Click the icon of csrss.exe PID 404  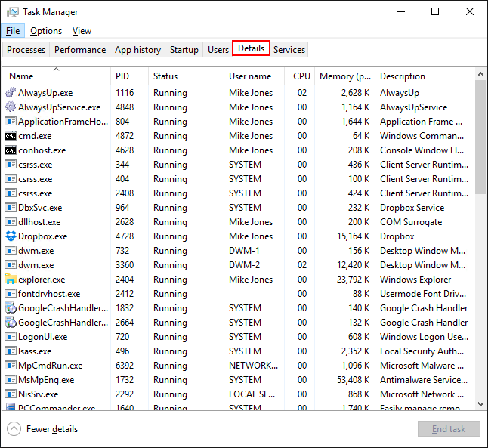(x=11, y=179)
